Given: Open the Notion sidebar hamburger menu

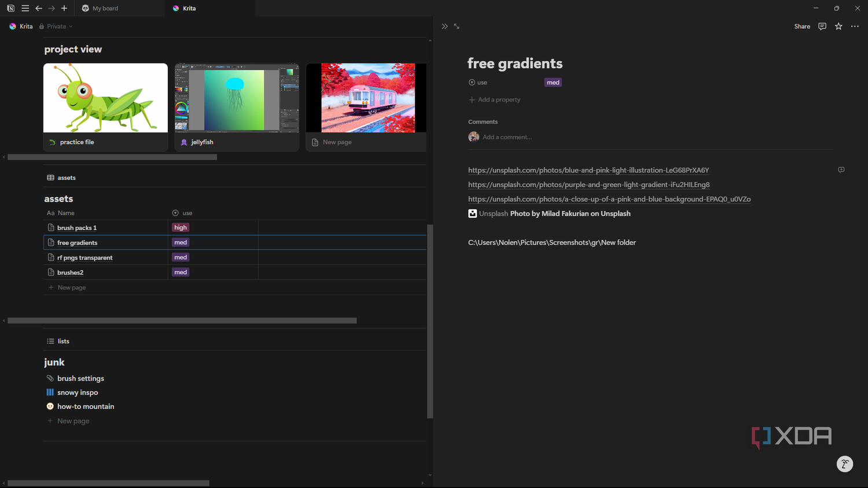Looking at the screenshot, I should click(x=25, y=8).
